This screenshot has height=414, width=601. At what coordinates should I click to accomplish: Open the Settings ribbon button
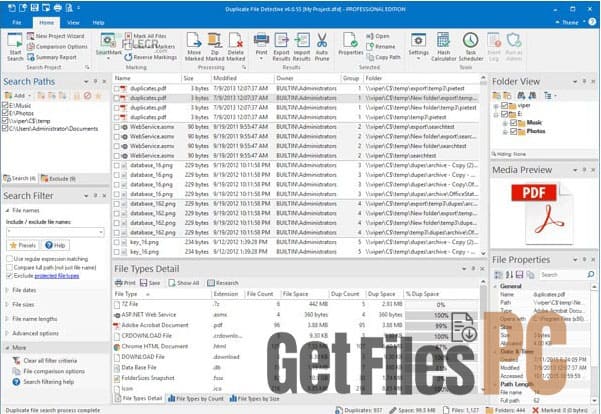(418, 46)
